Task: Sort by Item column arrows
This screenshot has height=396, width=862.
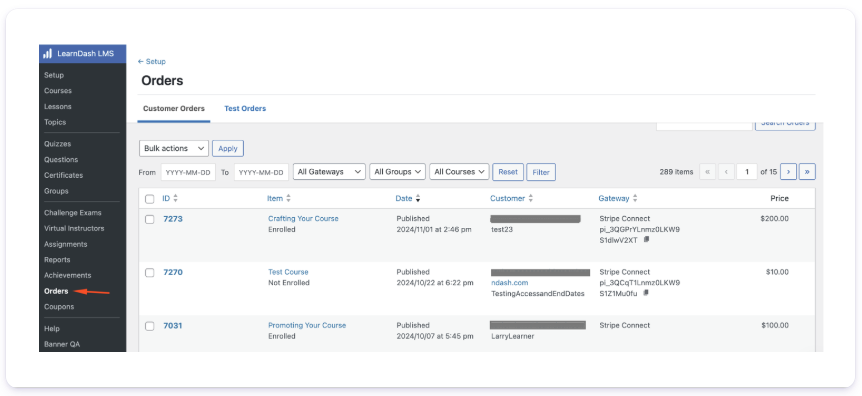Action: (289, 199)
